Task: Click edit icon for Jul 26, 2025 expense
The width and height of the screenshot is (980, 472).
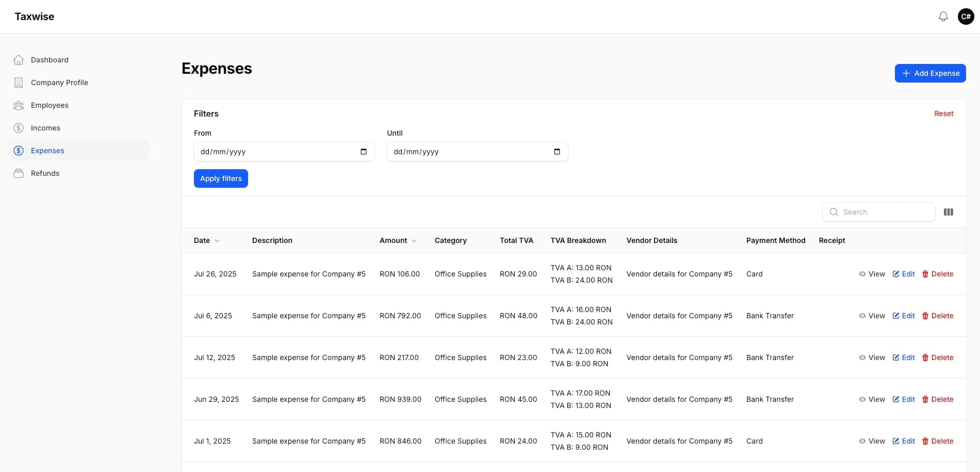Action: click(896, 274)
